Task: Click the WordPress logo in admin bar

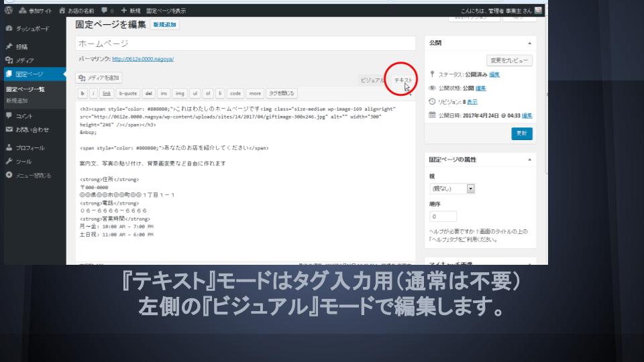Action: [7, 11]
